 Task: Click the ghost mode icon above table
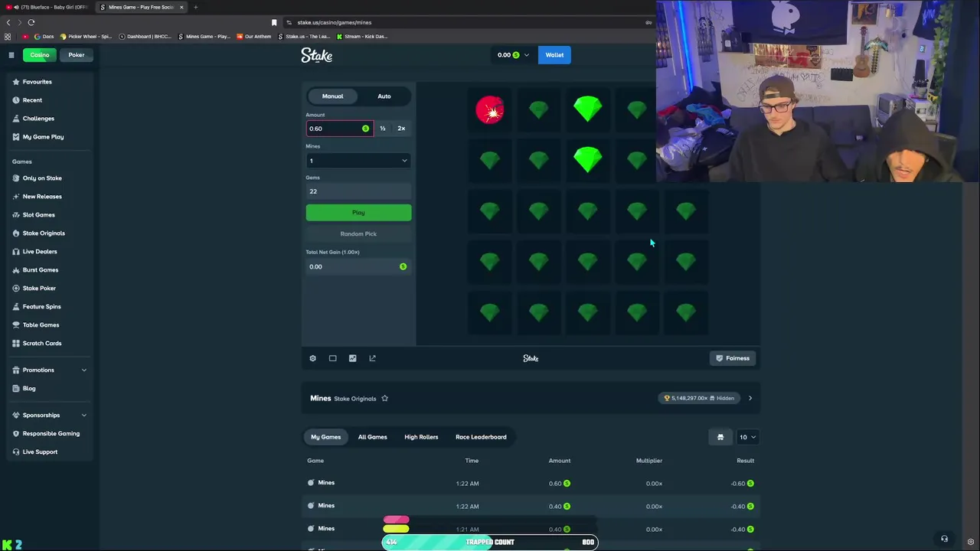coord(720,437)
